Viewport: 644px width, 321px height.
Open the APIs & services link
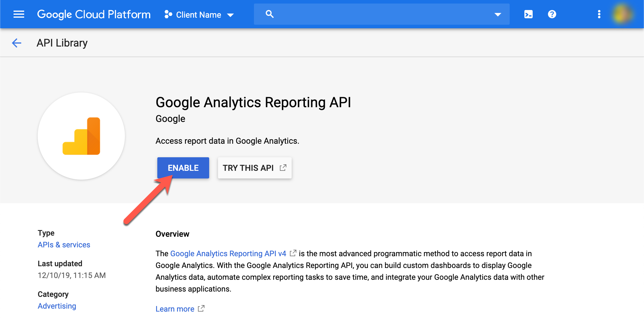[x=64, y=245]
